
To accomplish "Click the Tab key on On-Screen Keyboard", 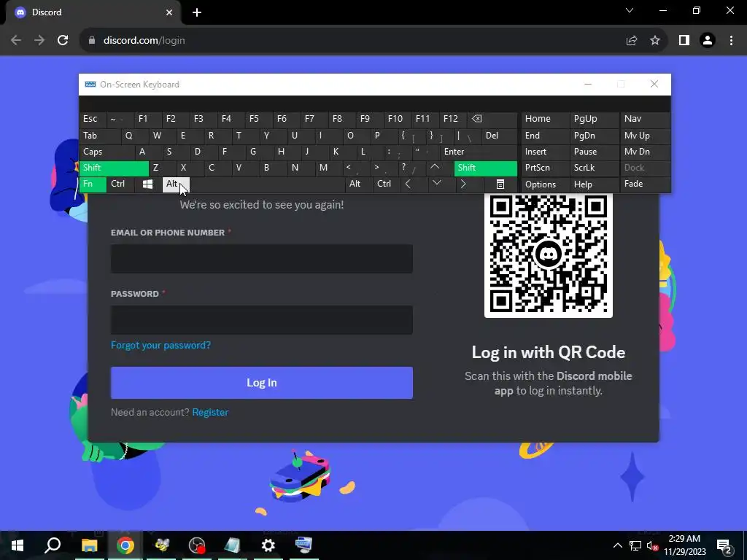I will click(100, 136).
